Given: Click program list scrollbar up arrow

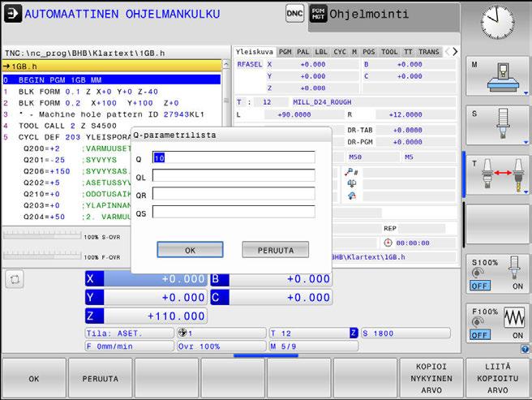Looking at the screenshot, I should tap(226, 64).
